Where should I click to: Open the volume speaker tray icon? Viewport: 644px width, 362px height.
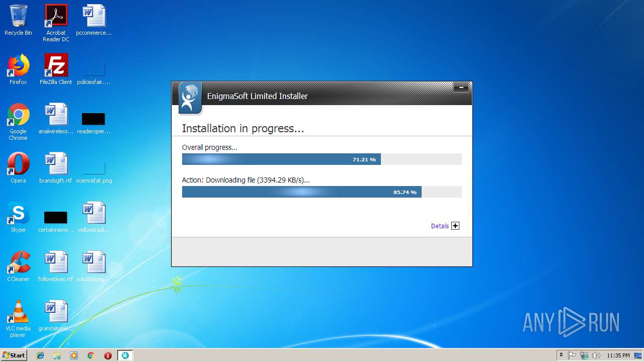(x=596, y=355)
